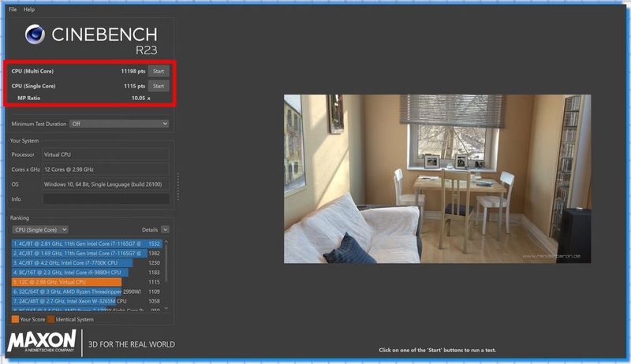Viewport: 631px width, 364px height.
Task: Click the ranking list scroll up arrow
Action: pos(166,242)
